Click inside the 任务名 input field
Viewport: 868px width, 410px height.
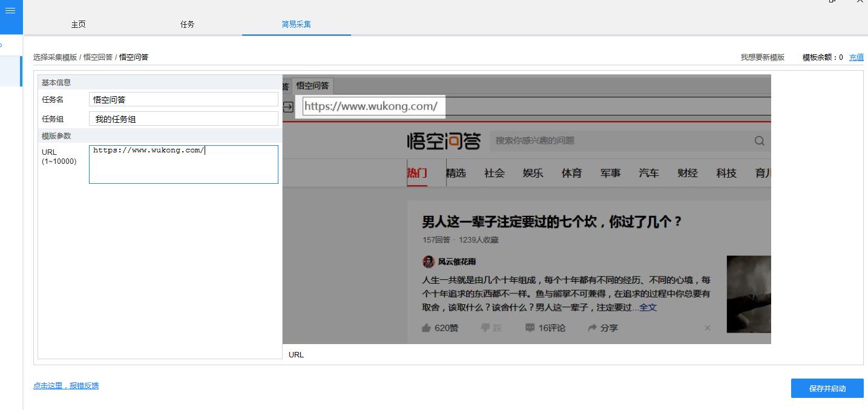pyautogui.click(x=183, y=99)
